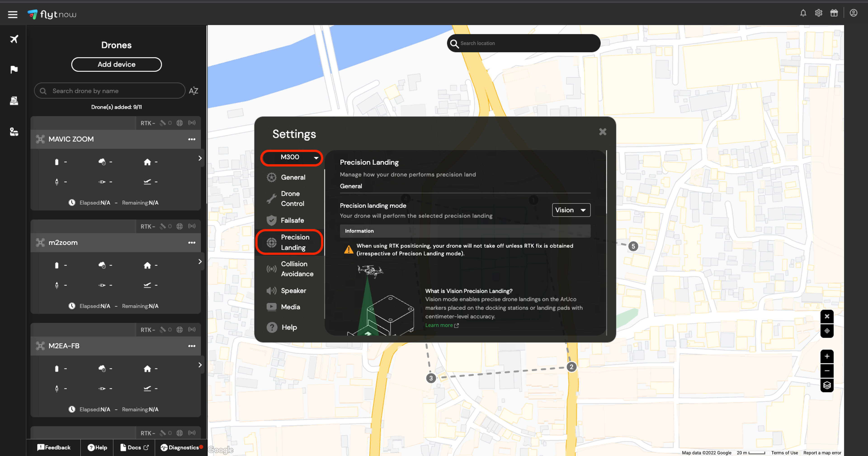Focus the Search location map field
Image resolution: width=868 pixels, height=456 pixels.
point(524,43)
